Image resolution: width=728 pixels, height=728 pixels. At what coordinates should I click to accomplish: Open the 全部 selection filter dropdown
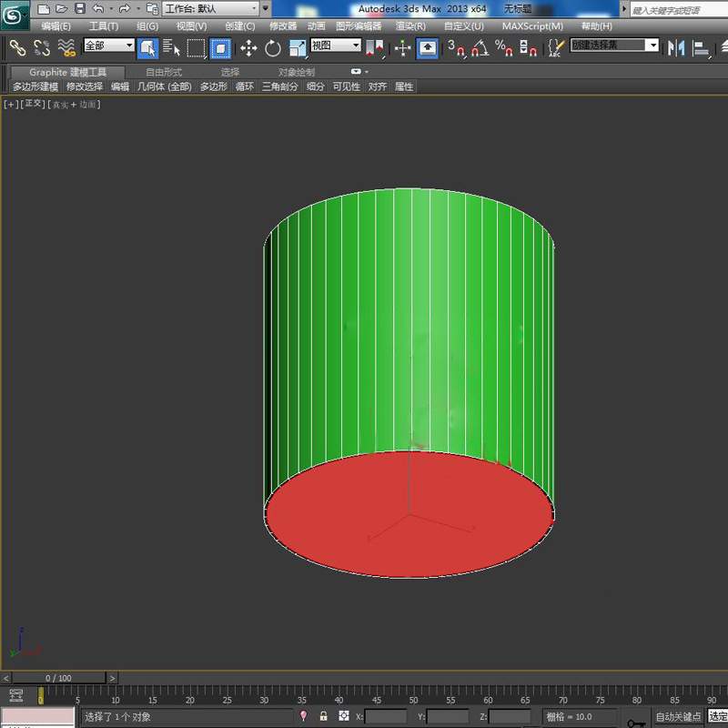(x=108, y=45)
